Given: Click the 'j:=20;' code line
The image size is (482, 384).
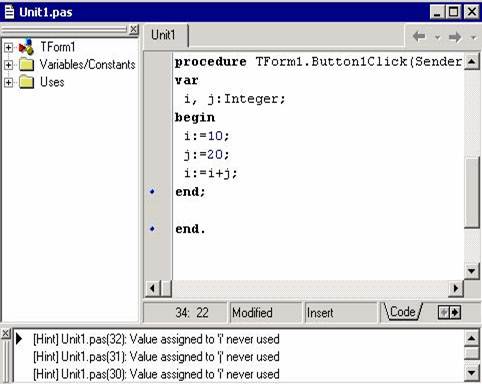Looking at the screenshot, I should point(207,155).
